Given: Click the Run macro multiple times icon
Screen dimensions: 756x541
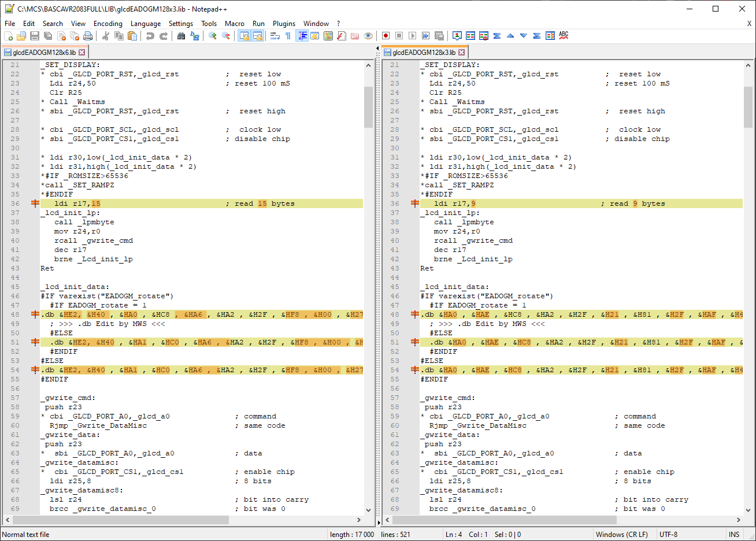Looking at the screenshot, I should pyautogui.click(x=425, y=36).
